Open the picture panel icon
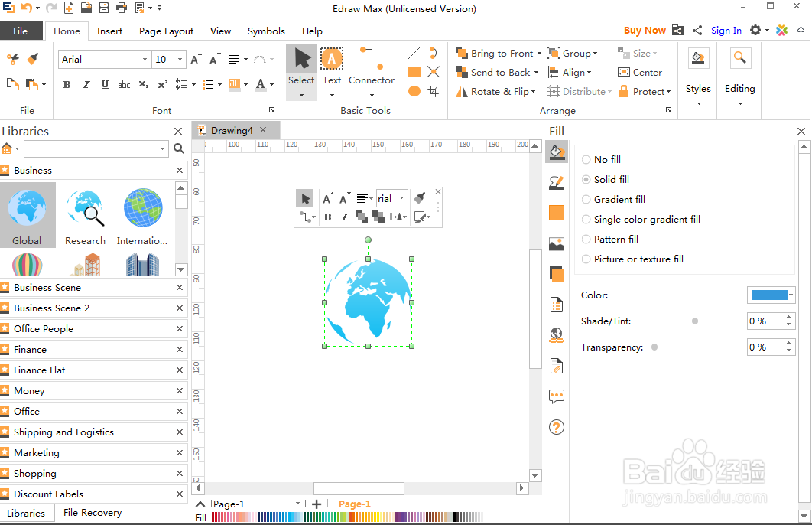The width and height of the screenshot is (812, 525). (557, 243)
